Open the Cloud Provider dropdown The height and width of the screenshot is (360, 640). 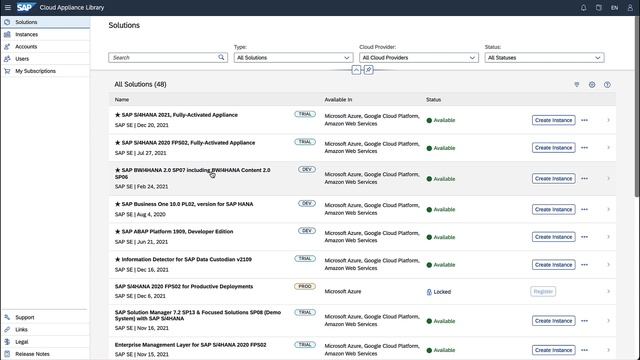coord(418,58)
